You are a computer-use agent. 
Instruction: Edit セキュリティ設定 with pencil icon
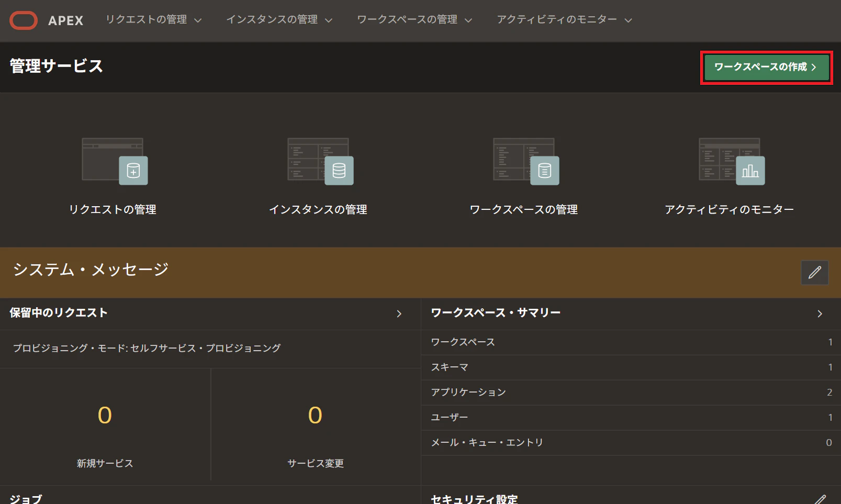pos(820,499)
